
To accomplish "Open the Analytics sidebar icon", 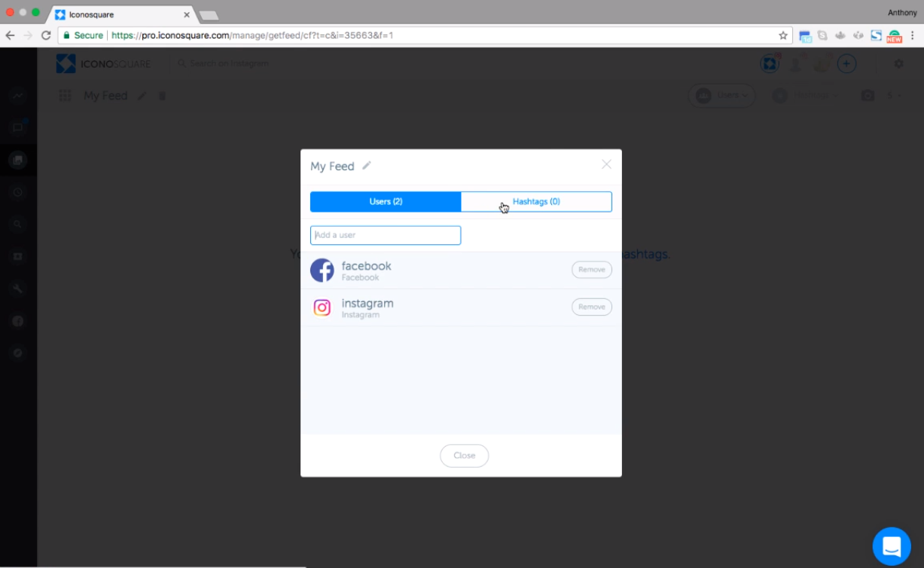I will pos(18,95).
